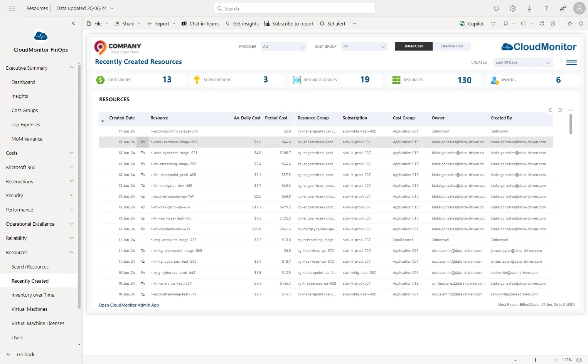Open settings gear icon
Image resolution: width=588 pixels, height=364 pixels.
pos(513,8)
